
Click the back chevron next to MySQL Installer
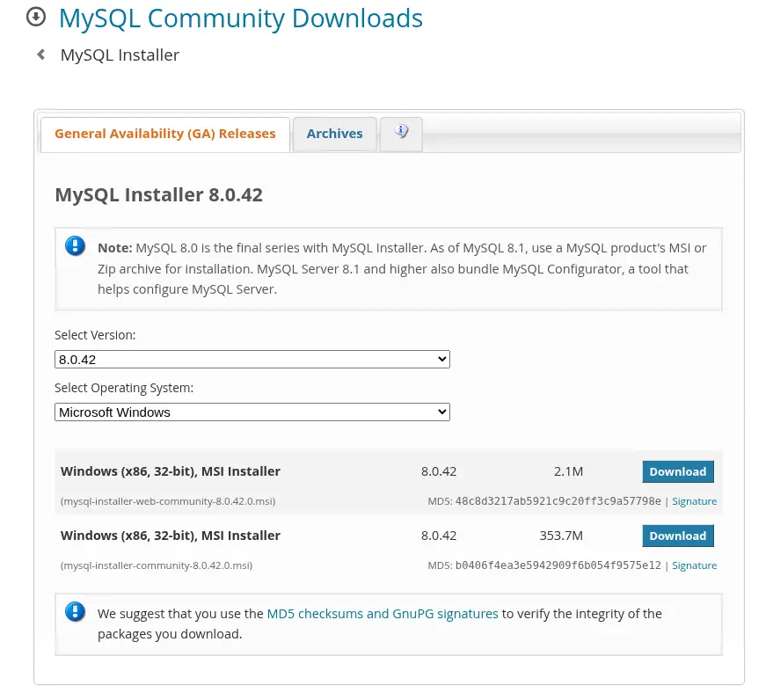pyautogui.click(x=40, y=54)
